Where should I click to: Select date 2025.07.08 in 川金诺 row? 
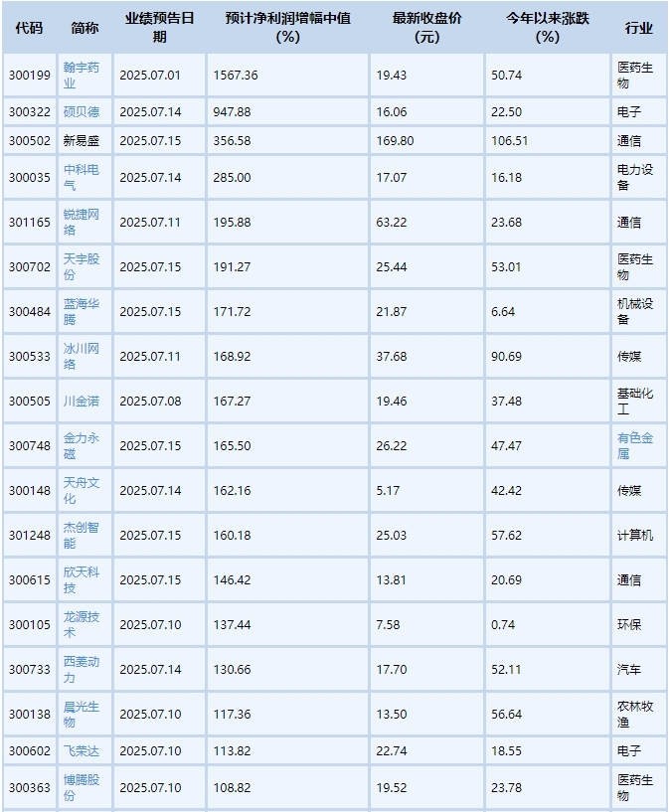click(150, 401)
